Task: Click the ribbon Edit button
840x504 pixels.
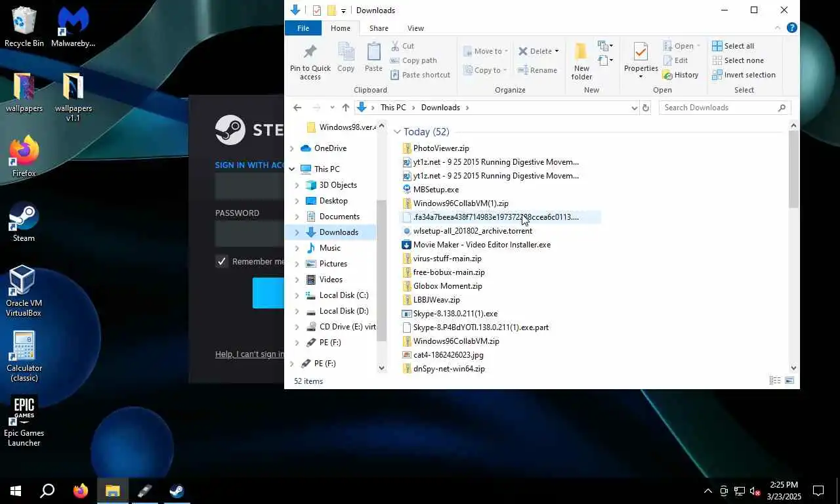Action: pyautogui.click(x=675, y=60)
